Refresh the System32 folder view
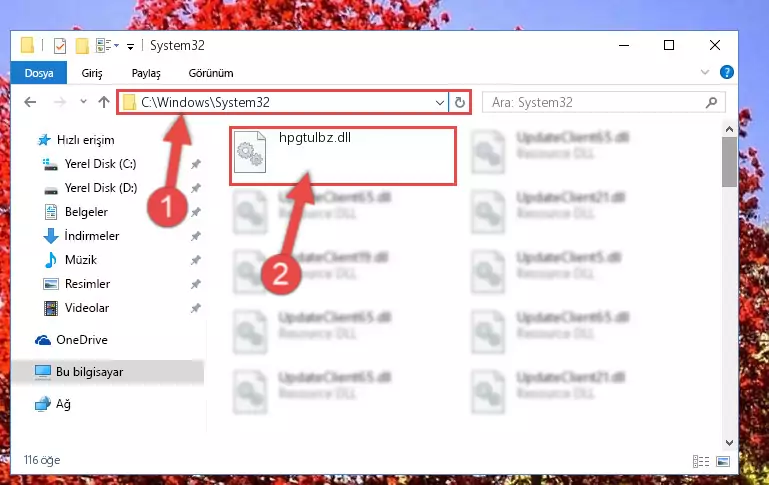769x485 pixels. (460, 102)
